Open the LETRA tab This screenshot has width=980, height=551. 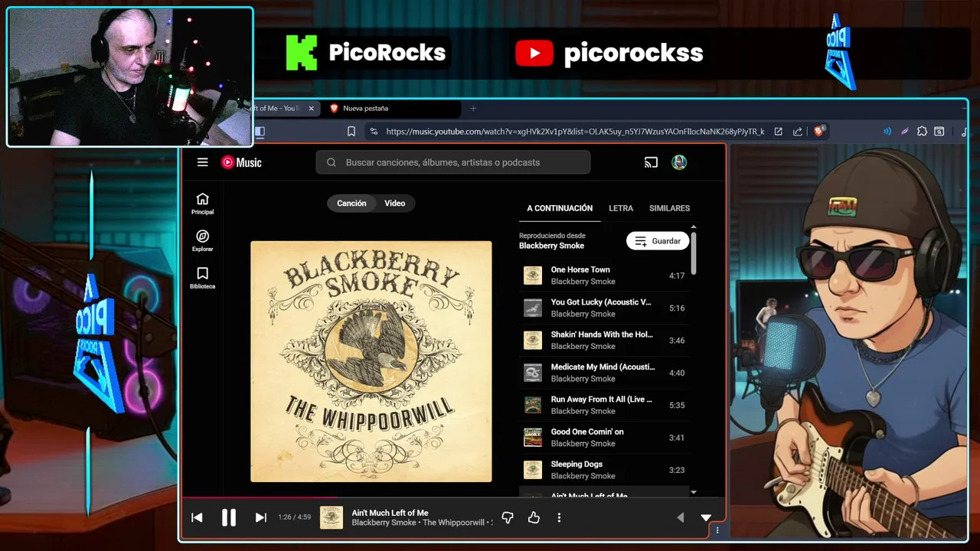621,208
